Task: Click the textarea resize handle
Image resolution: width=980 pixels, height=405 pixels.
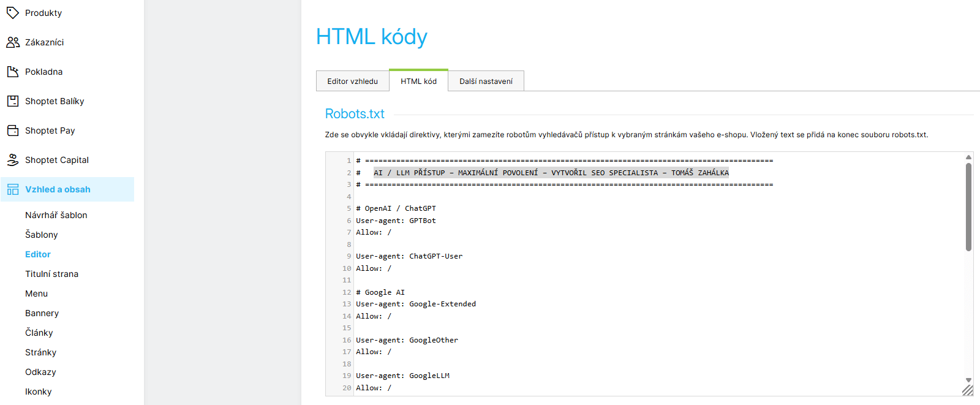Action: pyautogui.click(x=967, y=390)
